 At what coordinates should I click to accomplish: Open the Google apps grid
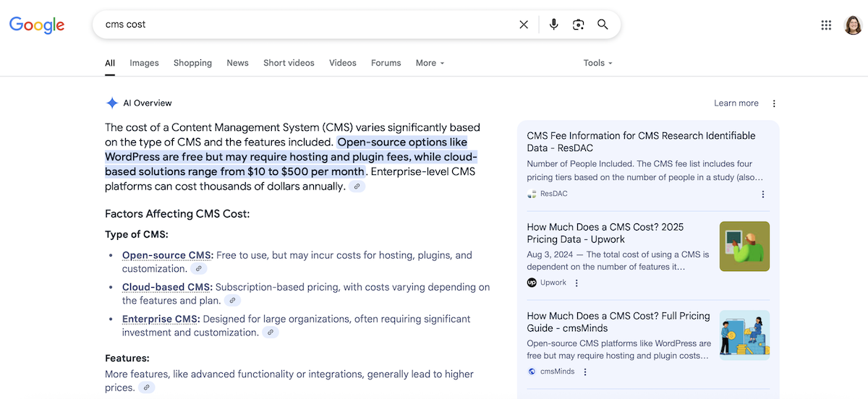coord(826,25)
